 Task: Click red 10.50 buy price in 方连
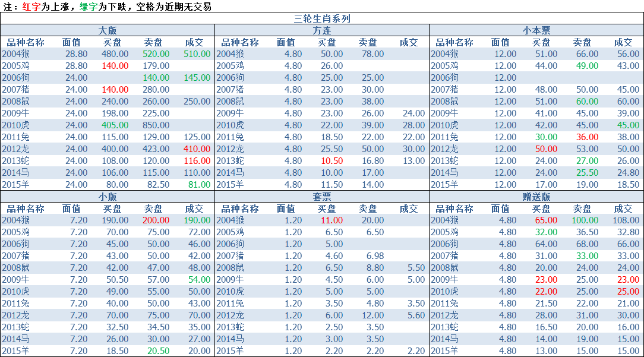click(332, 161)
